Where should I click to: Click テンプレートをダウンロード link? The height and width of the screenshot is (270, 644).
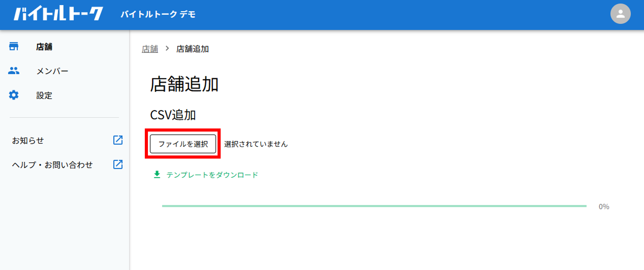212,175
